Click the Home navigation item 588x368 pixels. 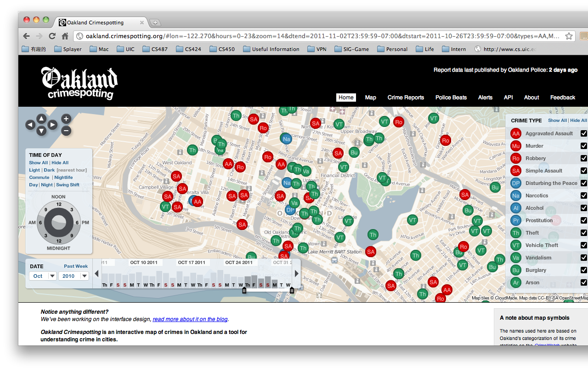[346, 98]
